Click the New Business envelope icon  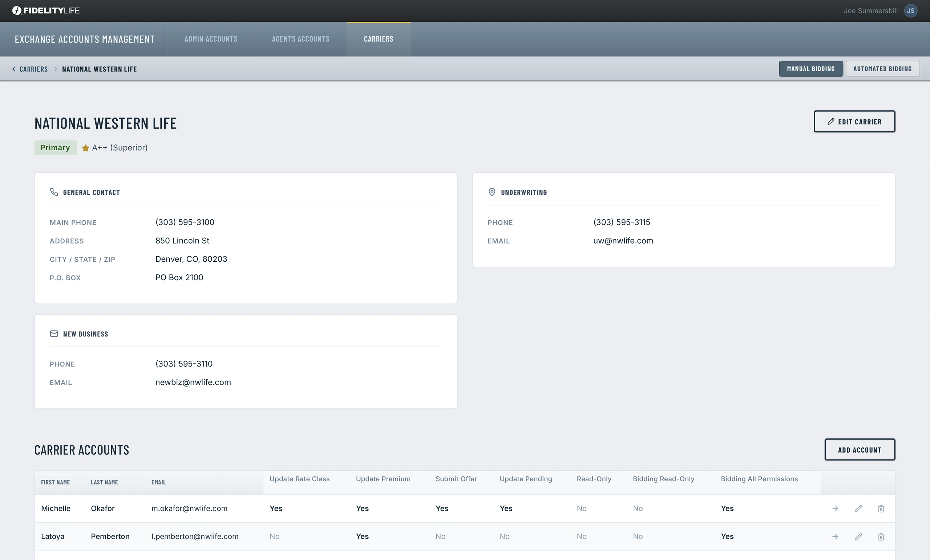point(54,334)
